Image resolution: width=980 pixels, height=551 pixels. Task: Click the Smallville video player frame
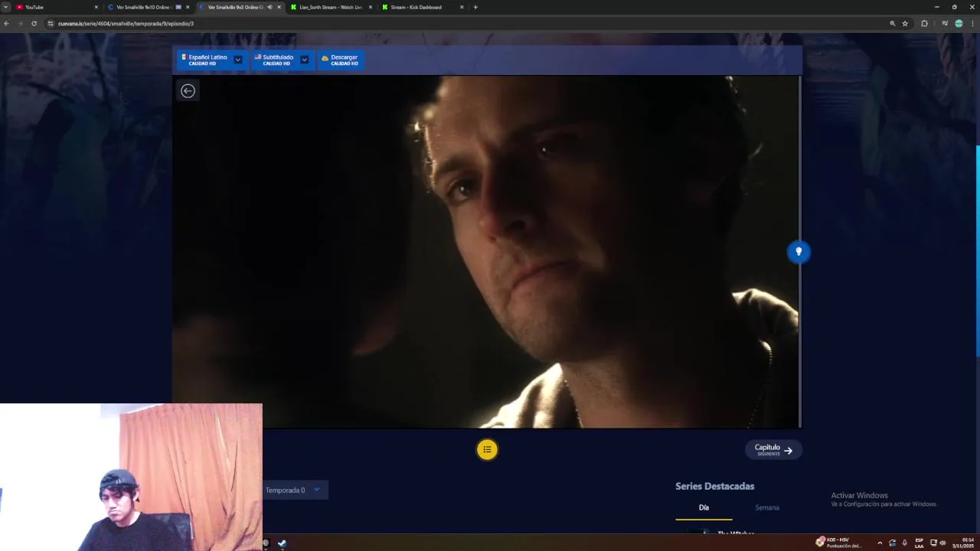coord(486,252)
